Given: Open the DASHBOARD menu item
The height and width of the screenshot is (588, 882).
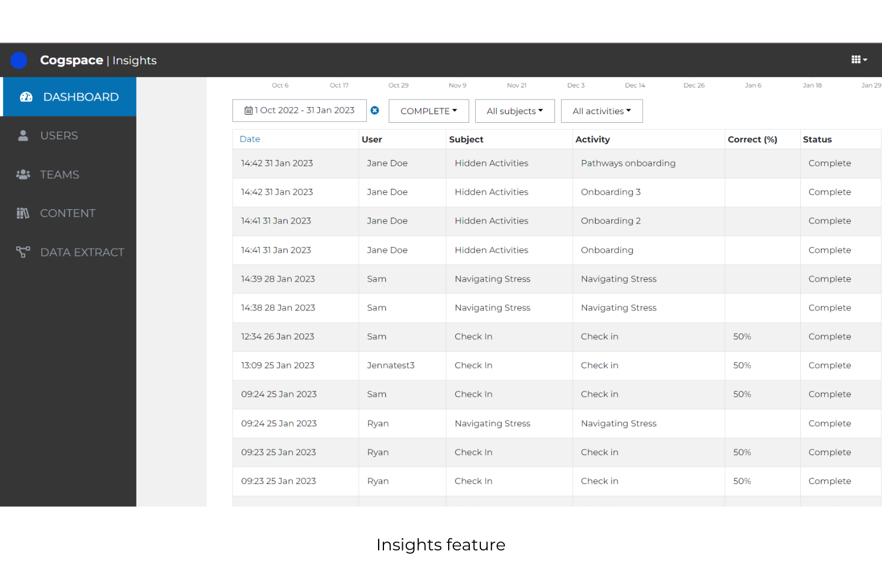Looking at the screenshot, I should click(x=68, y=97).
